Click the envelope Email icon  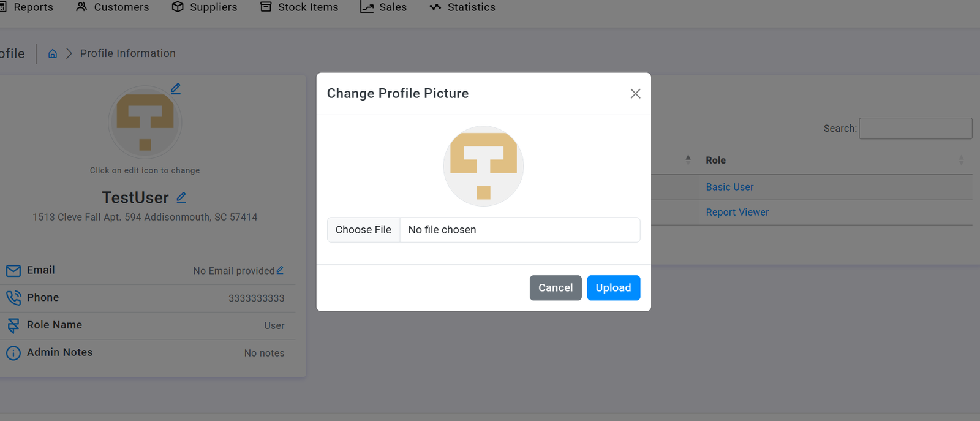pos(13,271)
